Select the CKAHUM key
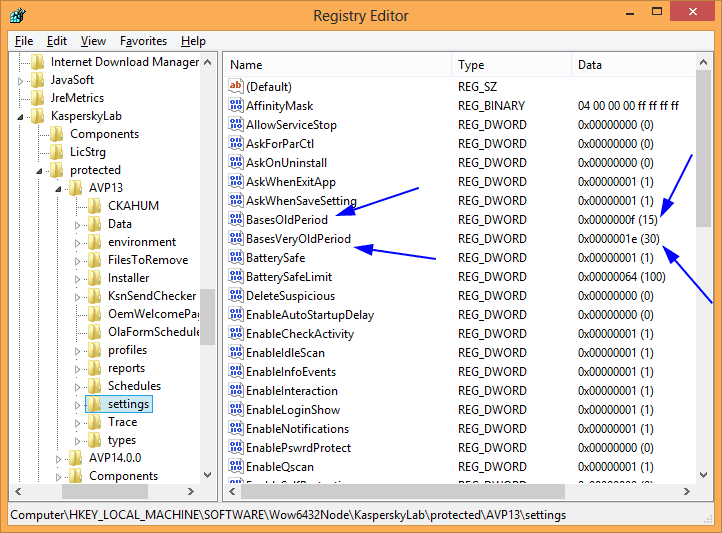Screen dimensions: 722x533 point(134,206)
